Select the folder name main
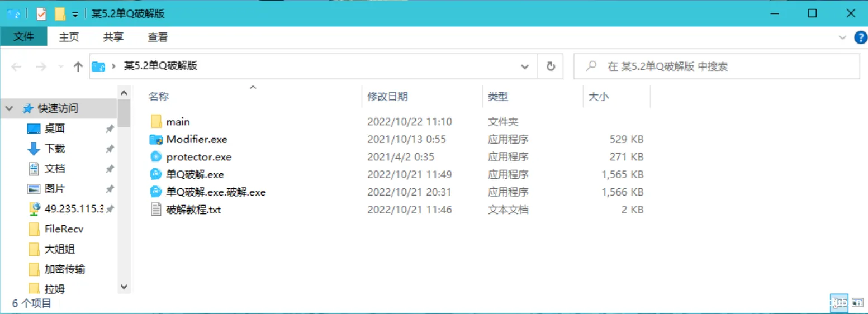The image size is (868, 314). click(x=178, y=122)
